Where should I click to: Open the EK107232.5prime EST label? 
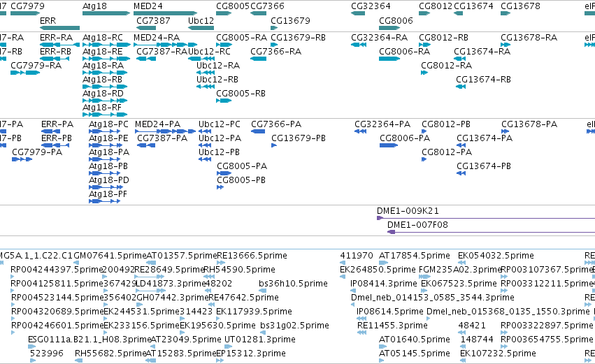[x=499, y=354]
